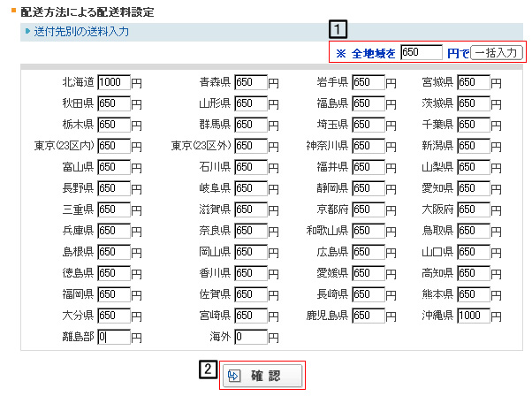This screenshot has width=532, height=396.
Task: Click the 山梨県 shipping fee field
Action: pyautogui.click(x=474, y=167)
